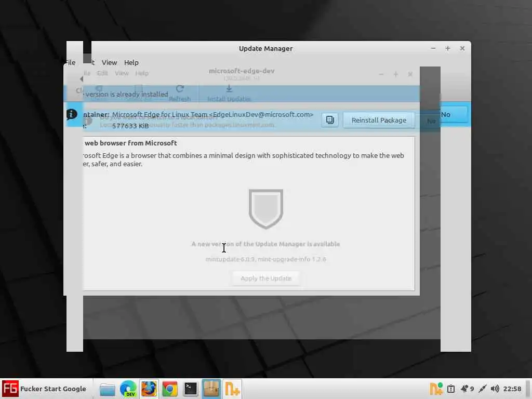Click the faded Install Updates toolbar icon

tap(229, 94)
